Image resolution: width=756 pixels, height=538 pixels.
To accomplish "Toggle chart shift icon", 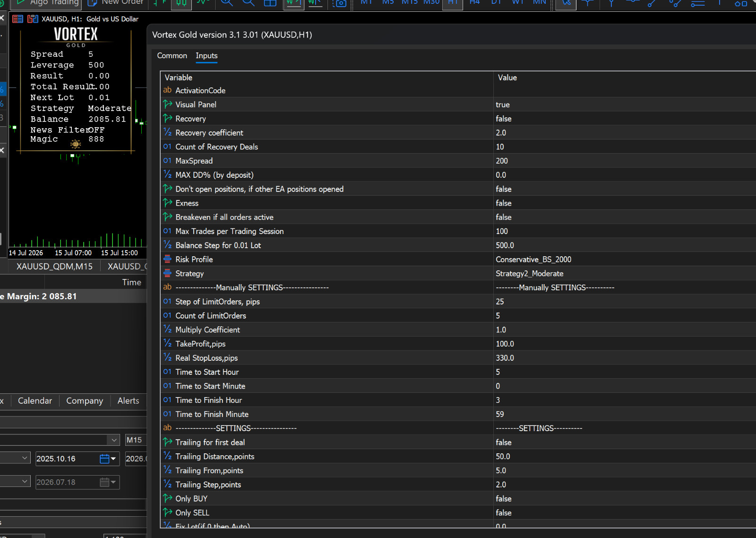I will coord(315,3).
